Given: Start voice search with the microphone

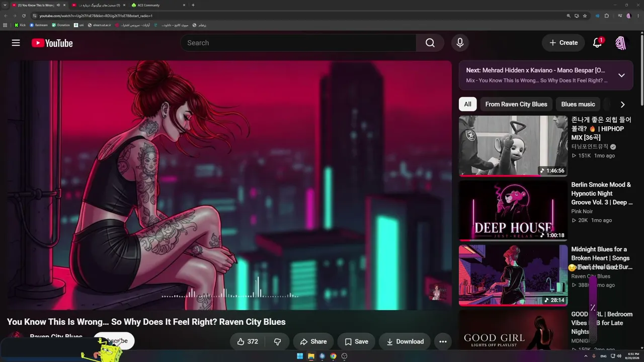Looking at the screenshot, I should [x=460, y=43].
